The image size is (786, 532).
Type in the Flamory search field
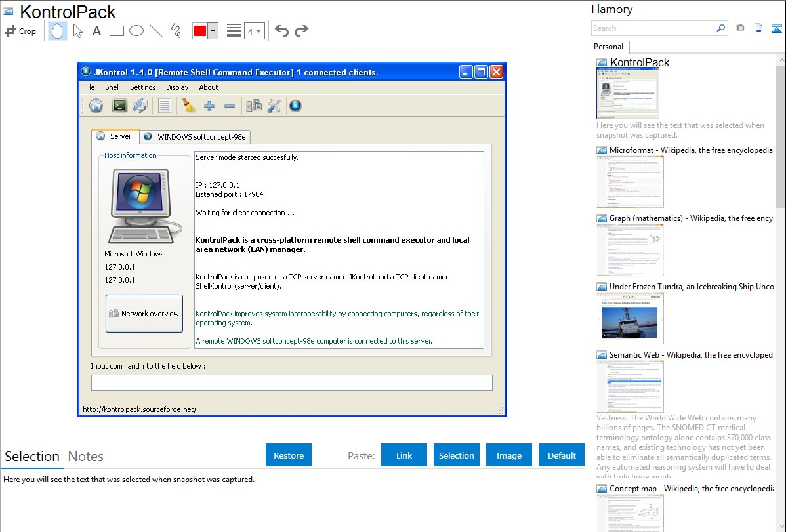tap(653, 28)
